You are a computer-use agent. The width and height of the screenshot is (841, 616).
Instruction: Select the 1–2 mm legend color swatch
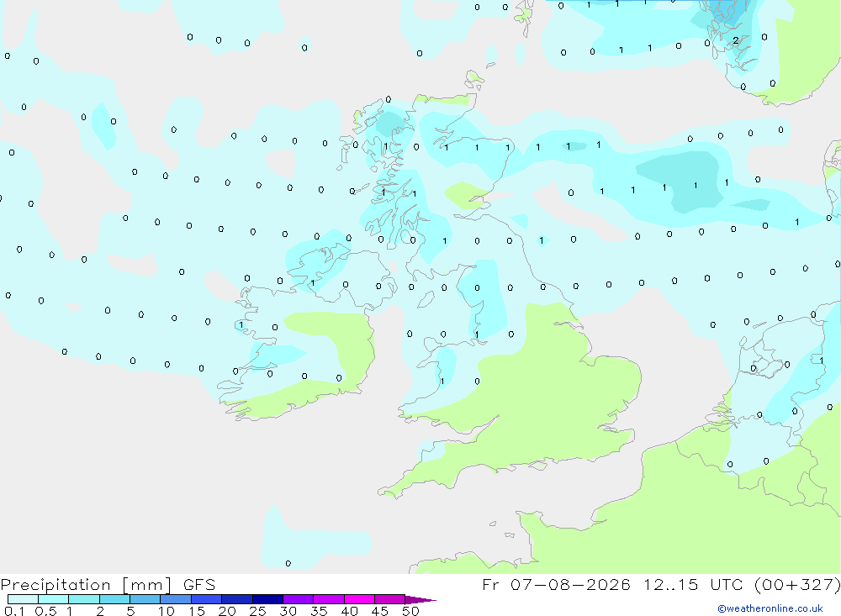(x=84, y=599)
